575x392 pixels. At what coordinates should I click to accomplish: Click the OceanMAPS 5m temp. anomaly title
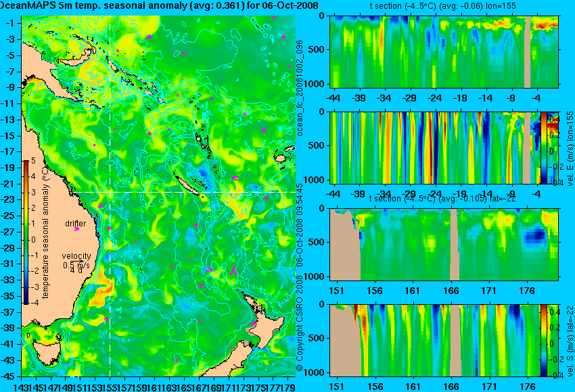click(158, 5)
